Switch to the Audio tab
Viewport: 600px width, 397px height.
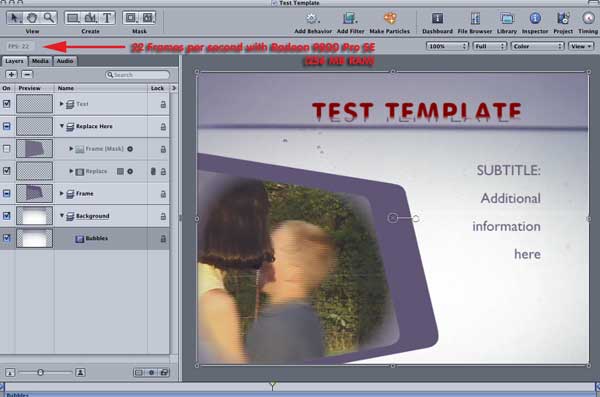(65, 61)
